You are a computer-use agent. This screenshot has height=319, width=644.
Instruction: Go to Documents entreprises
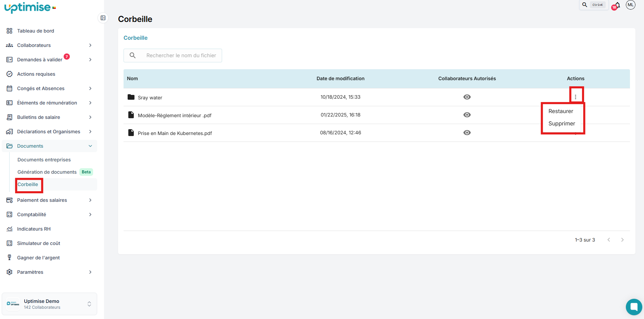(44, 160)
